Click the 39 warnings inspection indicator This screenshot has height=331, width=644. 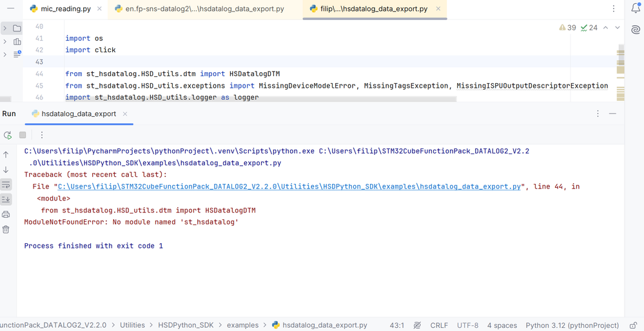[567, 28]
